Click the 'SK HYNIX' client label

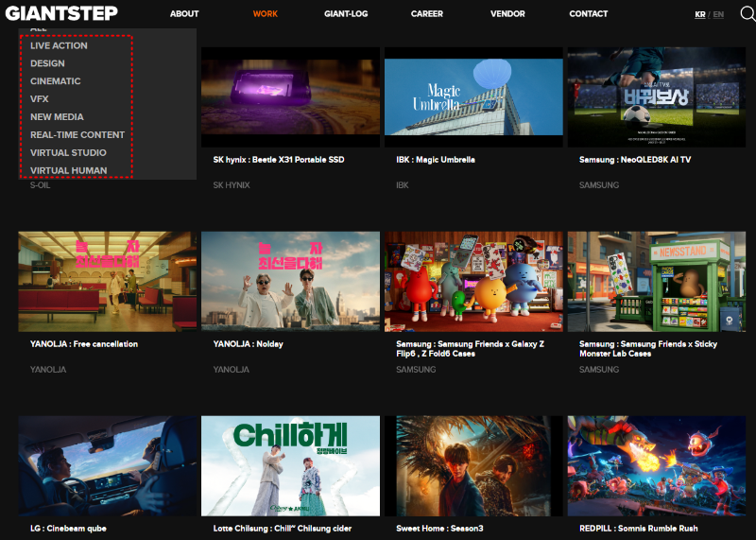tap(232, 185)
